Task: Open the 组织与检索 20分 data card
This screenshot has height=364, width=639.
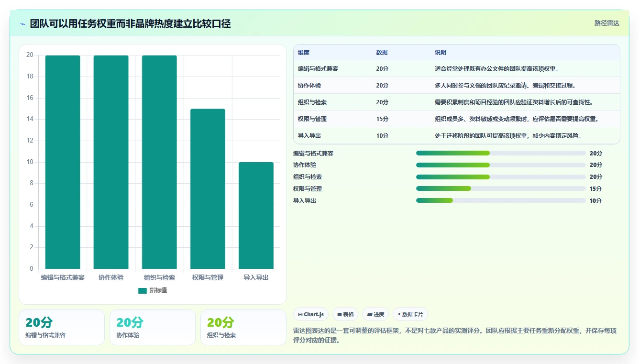Action: 243,327
